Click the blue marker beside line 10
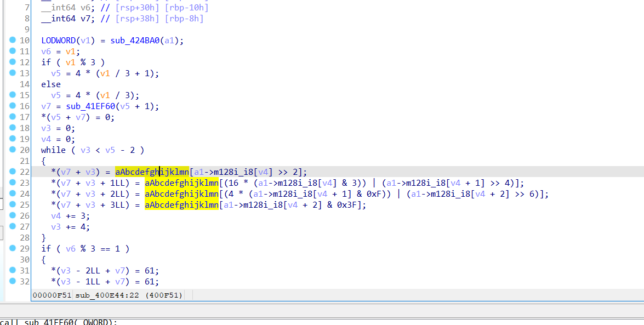Screen dimensions: 644x325 coord(12,40)
